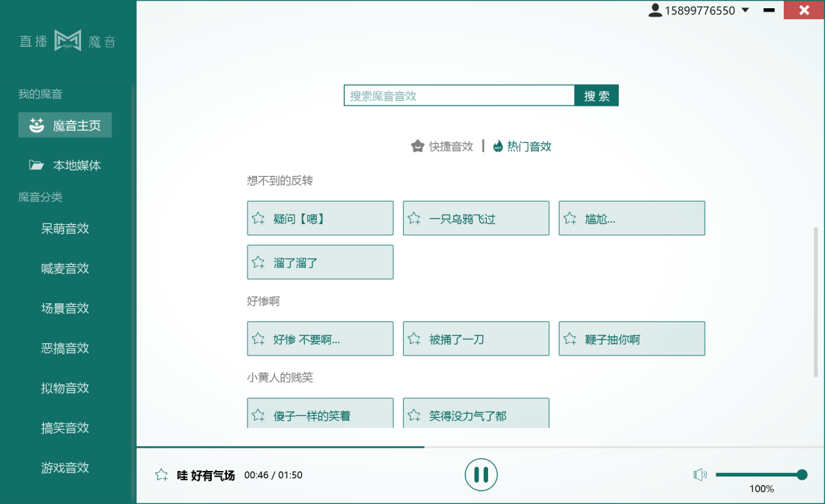Star the currently playing 哇 好有气场 sound
825x504 pixels.
pos(161,474)
